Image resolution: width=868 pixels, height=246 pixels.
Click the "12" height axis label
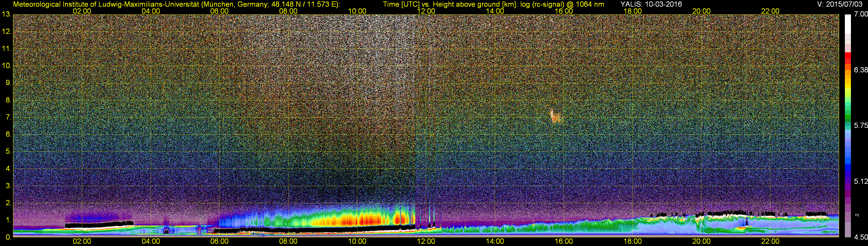[6, 32]
